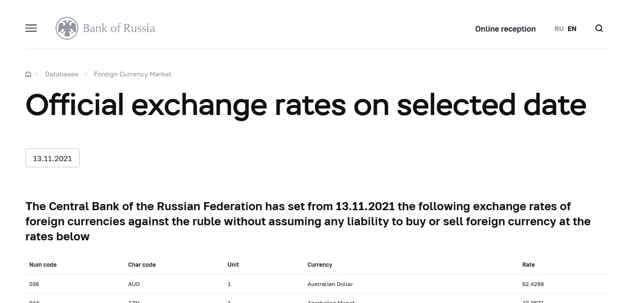Click the Bank of Russia logo text
This screenshot has width=644, height=303.
click(x=119, y=28)
